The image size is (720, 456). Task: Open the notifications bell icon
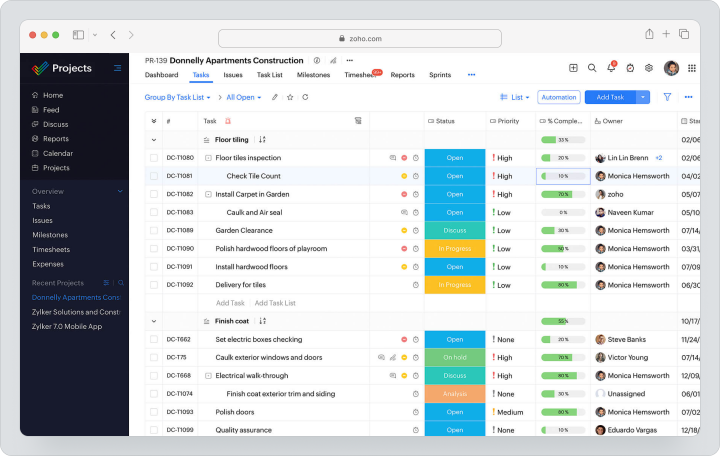pyautogui.click(x=611, y=68)
